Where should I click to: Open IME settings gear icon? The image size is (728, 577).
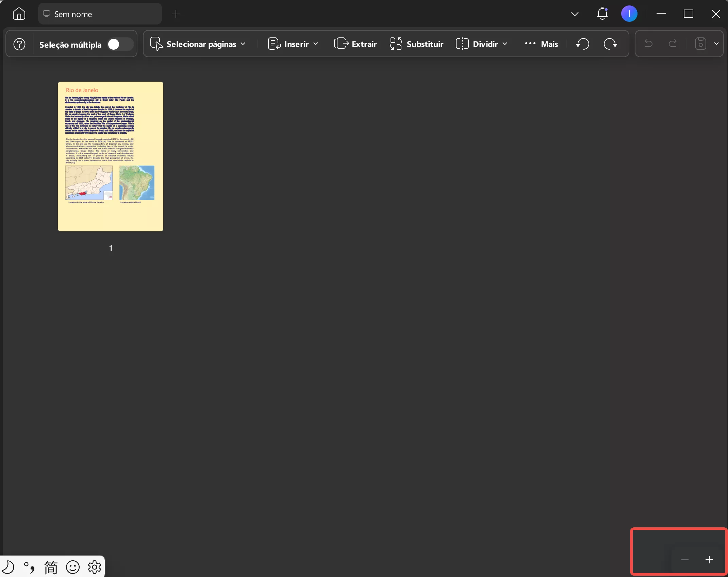(x=95, y=567)
